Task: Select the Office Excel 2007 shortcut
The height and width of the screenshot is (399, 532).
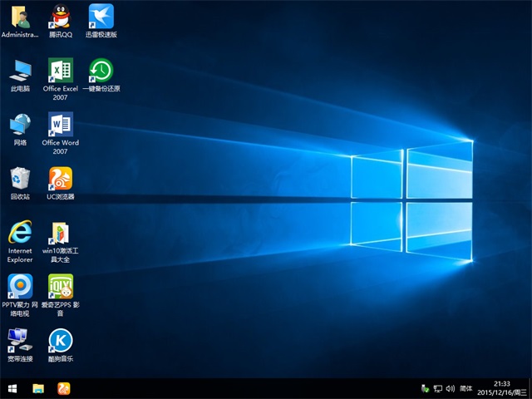Action: [61, 71]
